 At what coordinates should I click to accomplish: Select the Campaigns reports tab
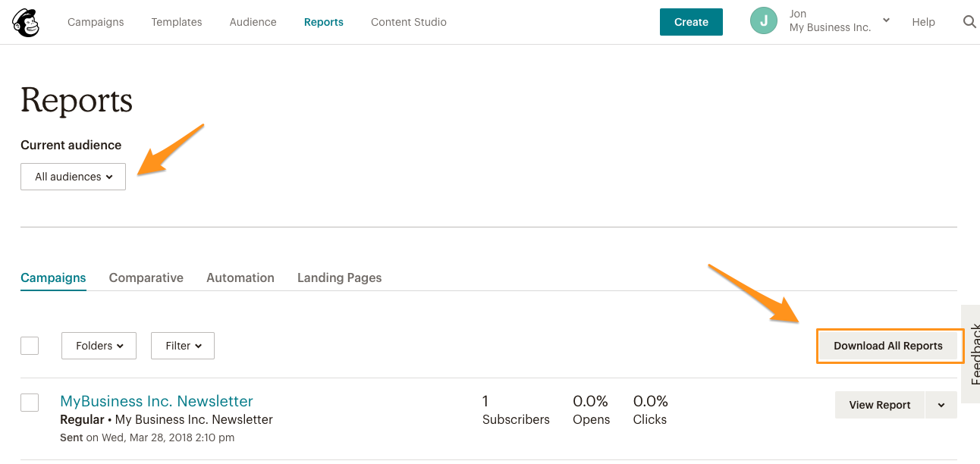click(53, 277)
